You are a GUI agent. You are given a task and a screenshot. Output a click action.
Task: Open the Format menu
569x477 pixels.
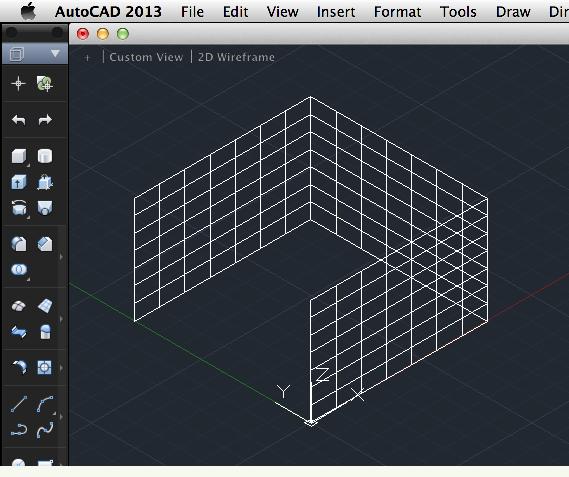tap(397, 12)
